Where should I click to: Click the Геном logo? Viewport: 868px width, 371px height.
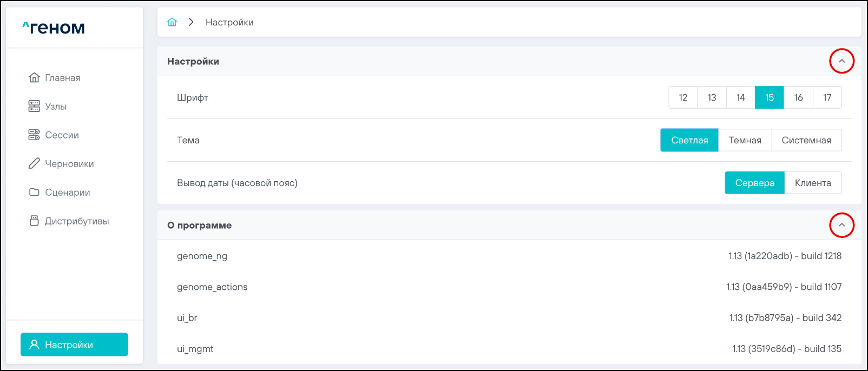(54, 28)
